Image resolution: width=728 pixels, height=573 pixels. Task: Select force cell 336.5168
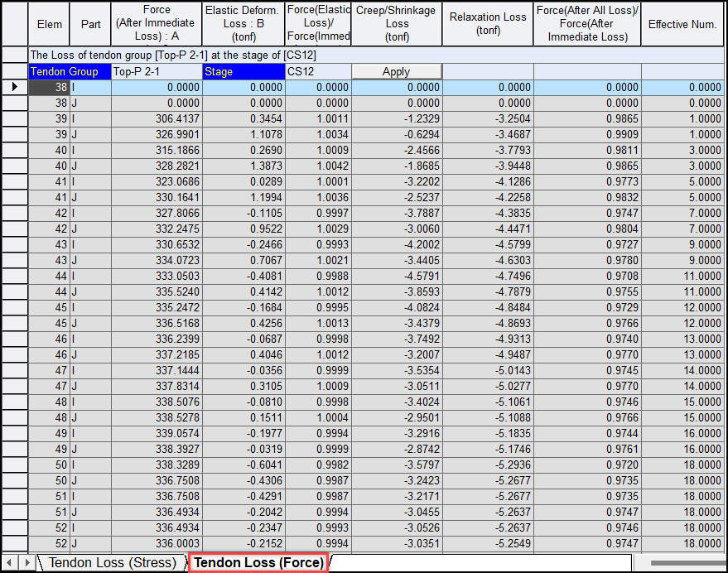[157, 323]
